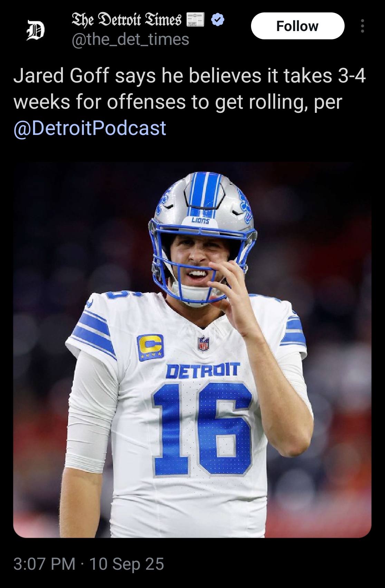Open the @DetroitPodcast mention
Screen dimensions: 385x588
click(x=90, y=128)
